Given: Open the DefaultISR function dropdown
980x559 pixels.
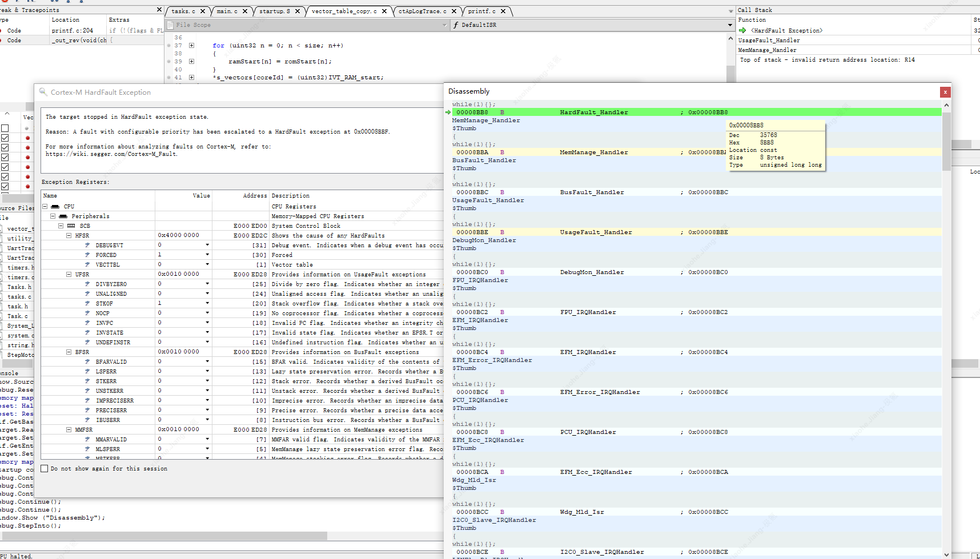Looking at the screenshot, I should tap(730, 25).
